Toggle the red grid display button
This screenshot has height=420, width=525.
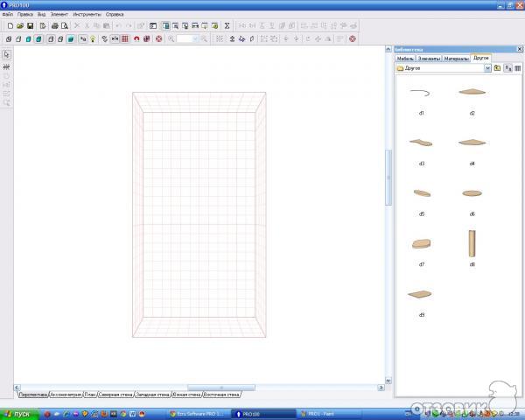[x=125, y=38]
